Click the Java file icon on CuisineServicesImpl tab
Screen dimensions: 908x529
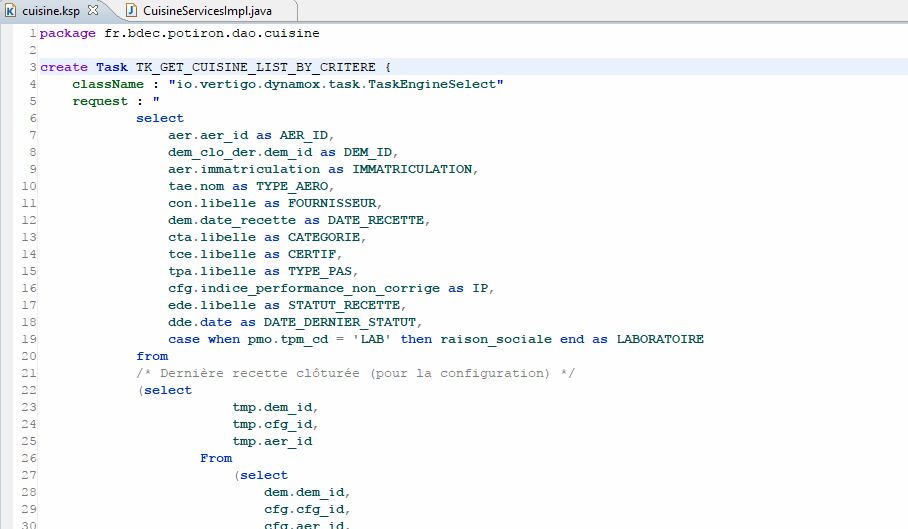coord(132,11)
